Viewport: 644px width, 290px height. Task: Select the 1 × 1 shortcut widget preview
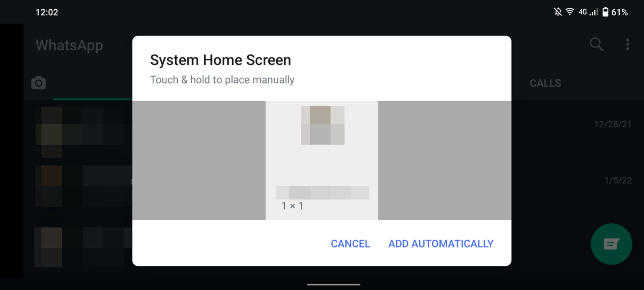click(322, 160)
